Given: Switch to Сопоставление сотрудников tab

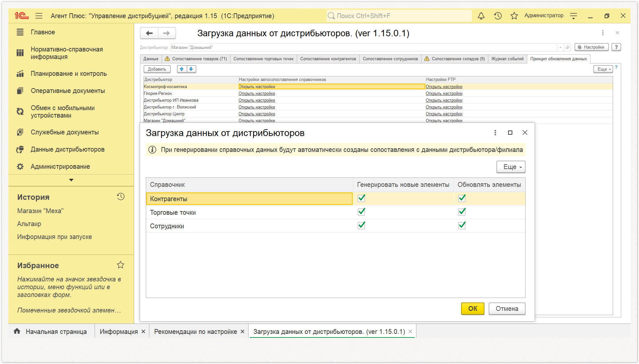Looking at the screenshot, I should point(390,59).
